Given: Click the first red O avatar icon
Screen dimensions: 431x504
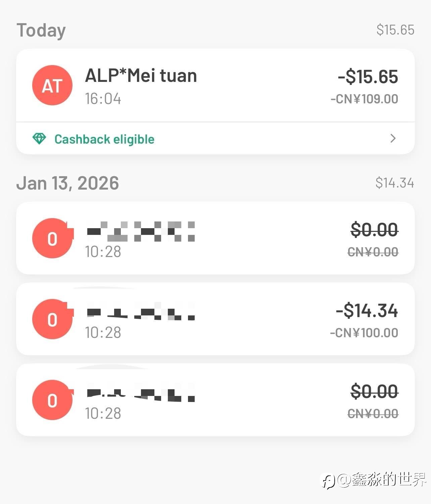Looking at the screenshot, I should pyautogui.click(x=52, y=238).
